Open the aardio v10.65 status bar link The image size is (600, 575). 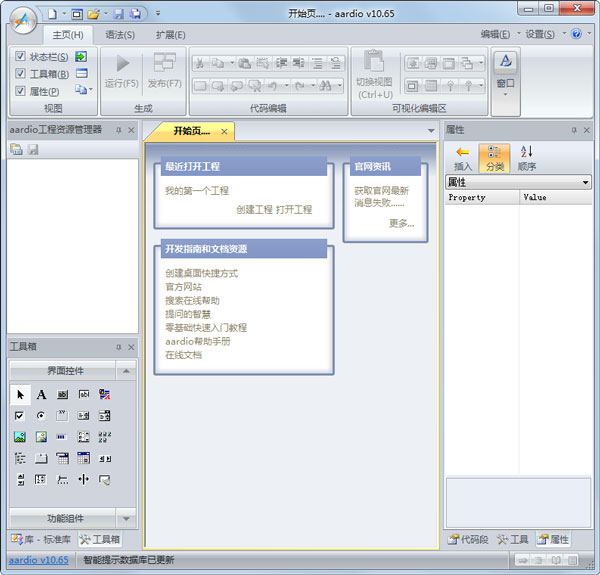tap(38, 560)
